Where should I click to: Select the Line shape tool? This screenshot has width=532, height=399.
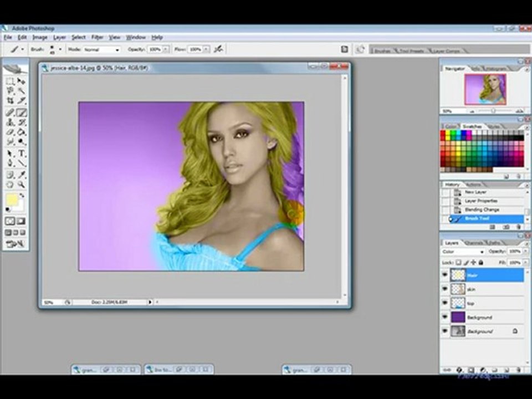(x=22, y=163)
